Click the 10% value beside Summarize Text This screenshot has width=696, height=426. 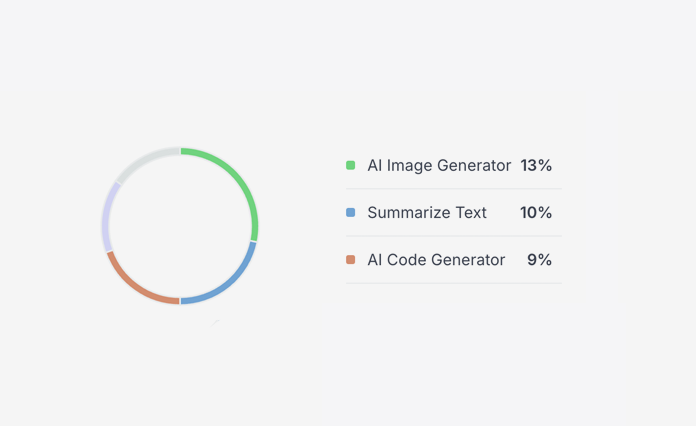click(536, 213)
